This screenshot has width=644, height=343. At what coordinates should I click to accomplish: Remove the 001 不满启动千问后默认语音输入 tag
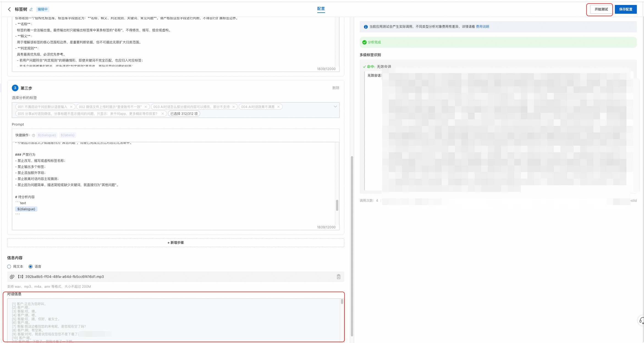(71, 107)
